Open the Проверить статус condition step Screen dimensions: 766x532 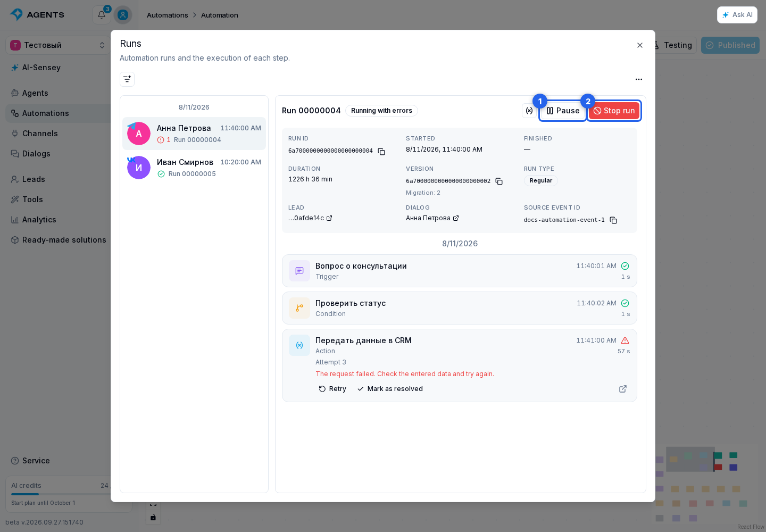click(x=460, y=308)
